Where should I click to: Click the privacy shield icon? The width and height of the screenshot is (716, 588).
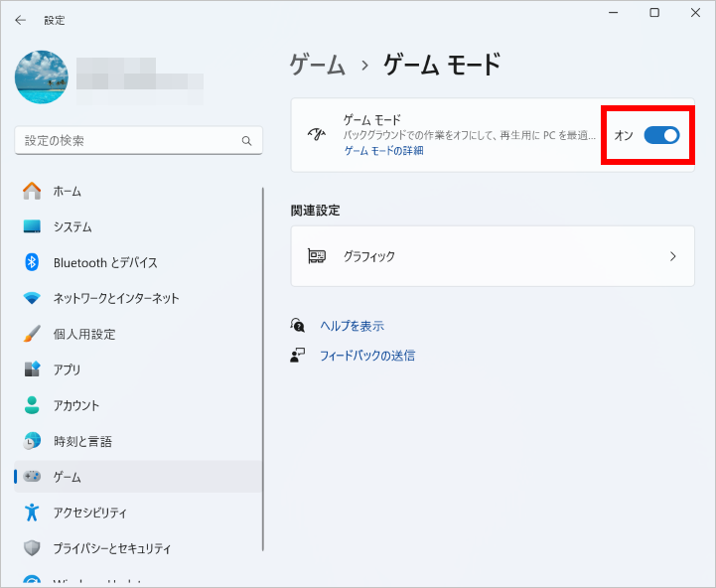tap(32, 548)
